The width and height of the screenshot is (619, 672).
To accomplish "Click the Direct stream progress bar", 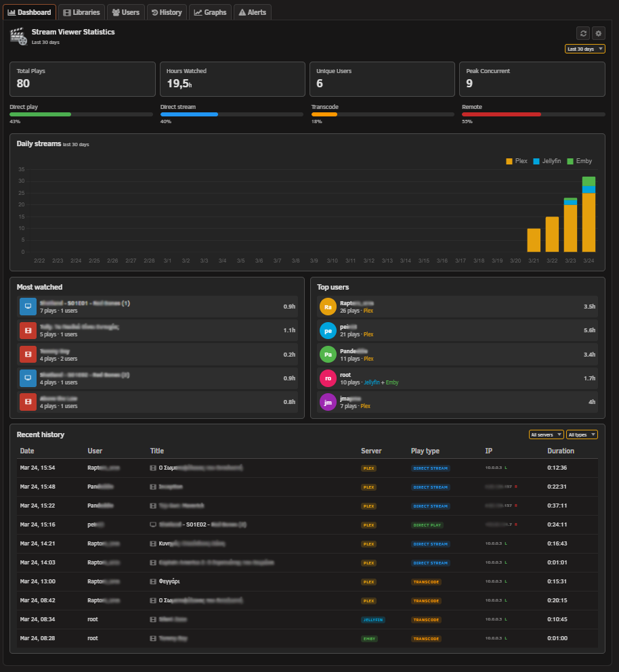I will tap(232, 114).
